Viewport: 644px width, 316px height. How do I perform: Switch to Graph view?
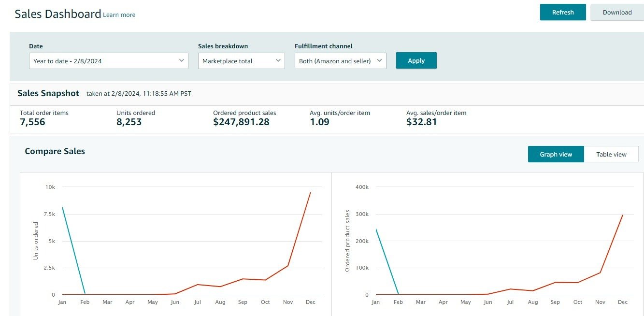point(556,154)
